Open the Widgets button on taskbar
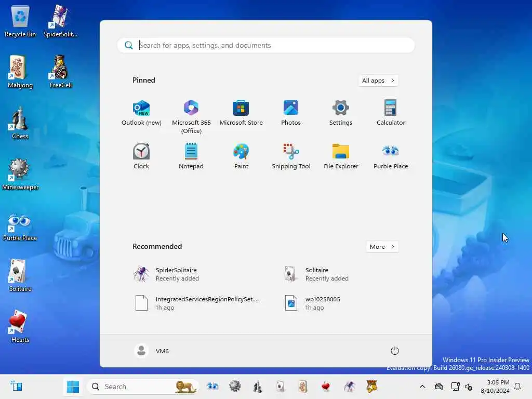This screenshot has width=532, height=399. click(x=16, y=386)
